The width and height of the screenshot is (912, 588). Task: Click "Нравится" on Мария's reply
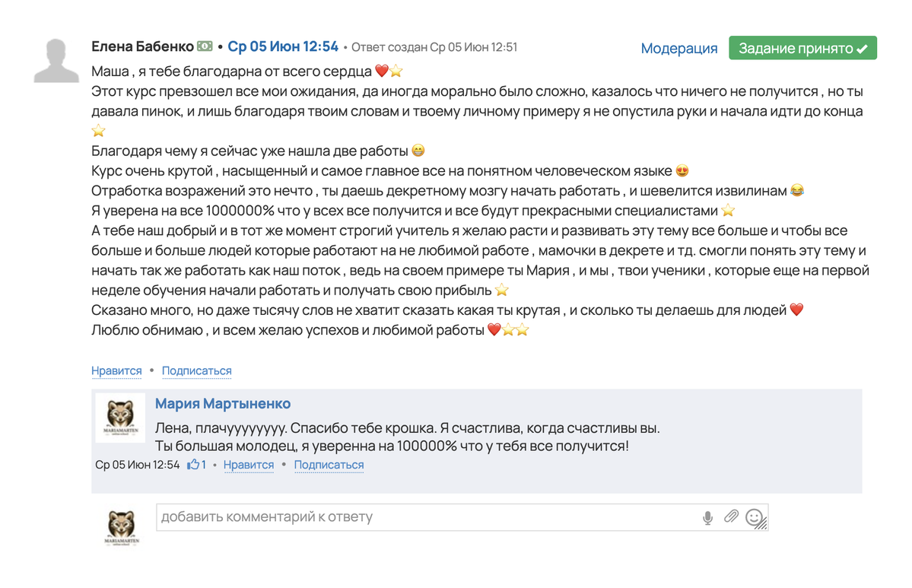[249, 465]
